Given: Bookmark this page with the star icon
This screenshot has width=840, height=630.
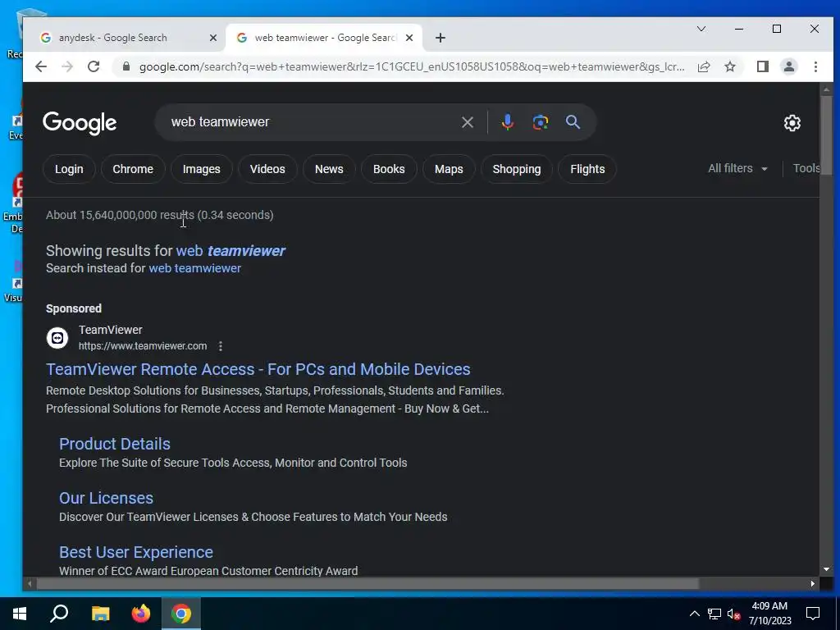Looking at the screenshot, I should point(729,66).
